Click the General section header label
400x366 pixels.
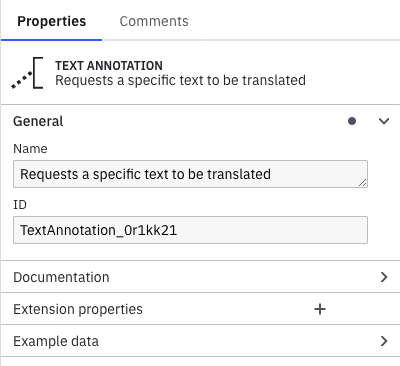click(x=38, y=121)
